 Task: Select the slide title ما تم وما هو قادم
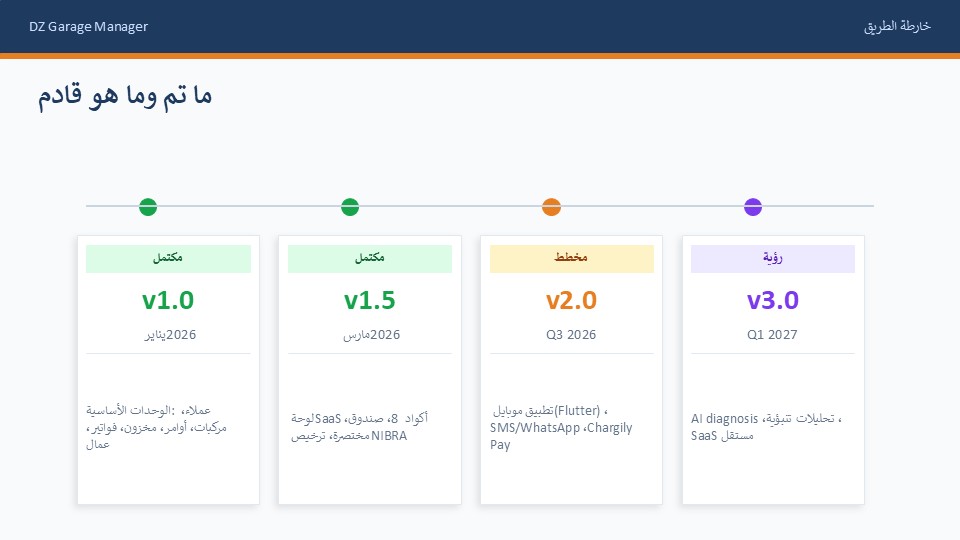pyautogui.click(x=125, y=97)
